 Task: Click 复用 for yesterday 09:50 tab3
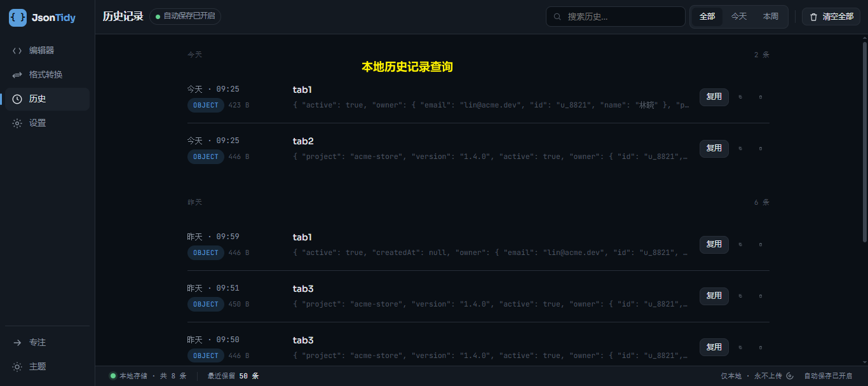pos(714,347)
